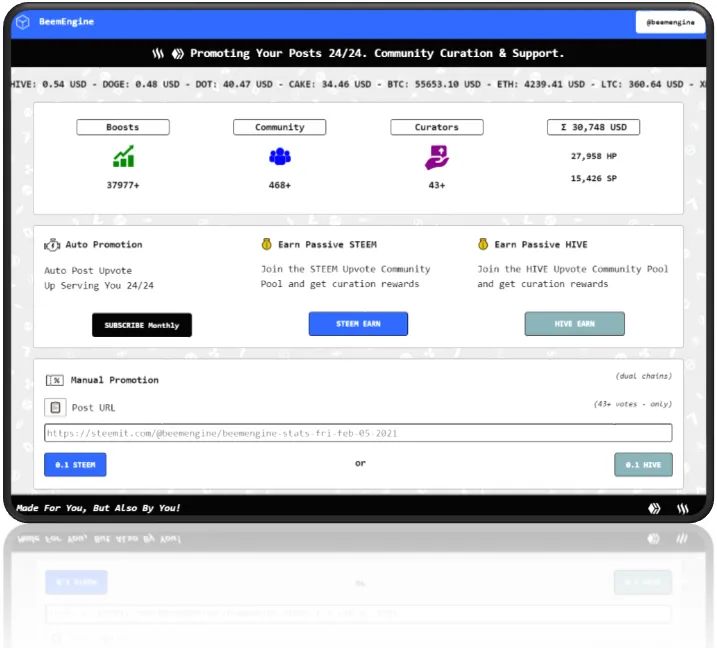The image size is (717, 648).
Task: Click the blue Community people icon
Action: (x=280, y=156)
